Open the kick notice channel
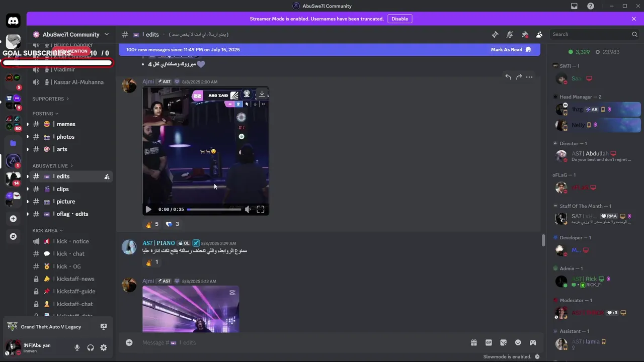 70,241
